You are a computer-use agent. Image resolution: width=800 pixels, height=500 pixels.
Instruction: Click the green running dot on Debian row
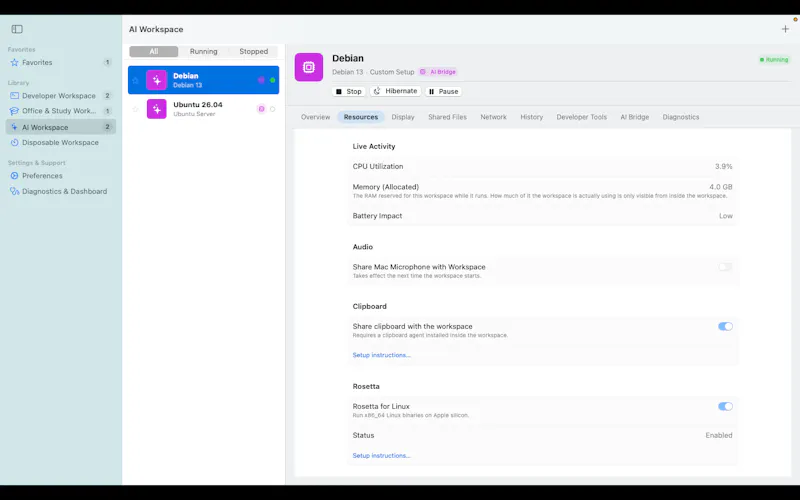tap(272, 80)
